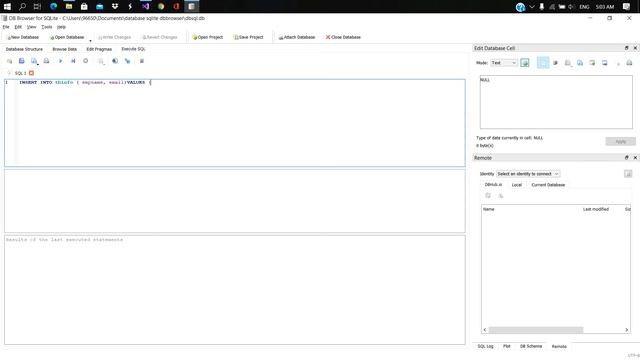Open the Mode dropdown set to Text

504,63
